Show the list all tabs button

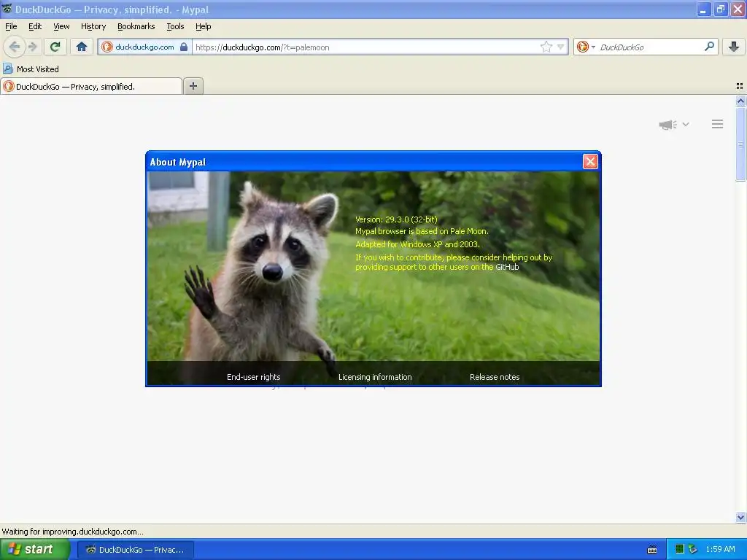[740, 86]
